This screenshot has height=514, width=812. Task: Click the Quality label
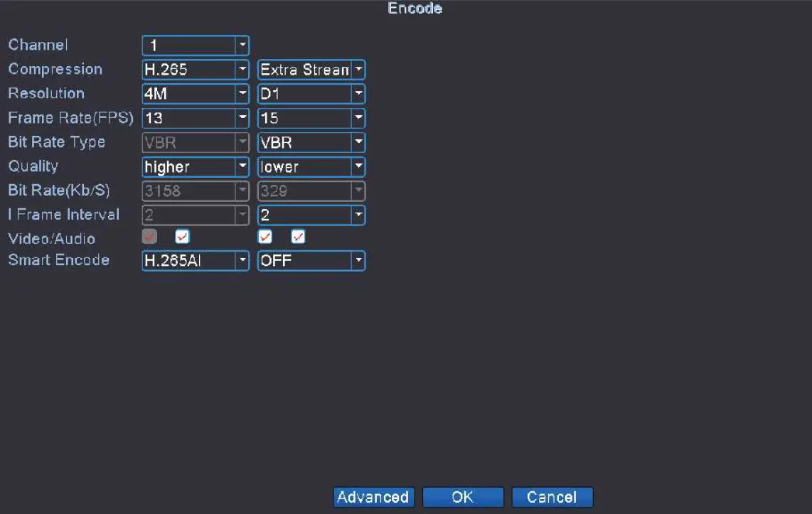coord(33,166)
